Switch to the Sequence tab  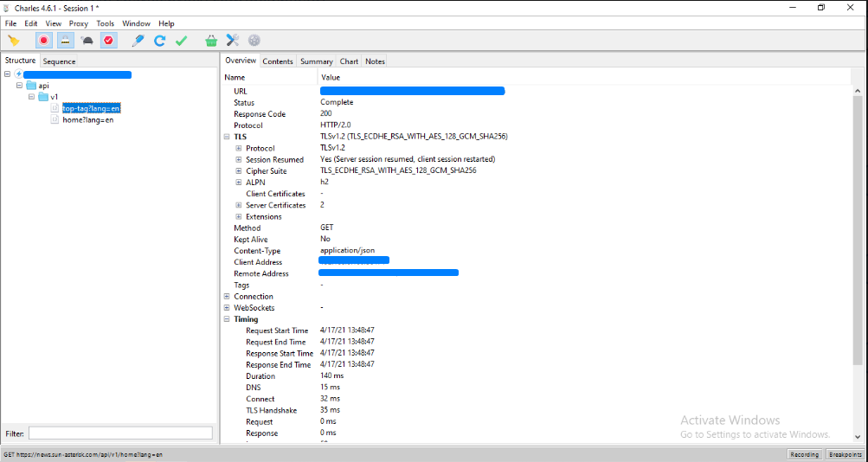tap(59, 61)
